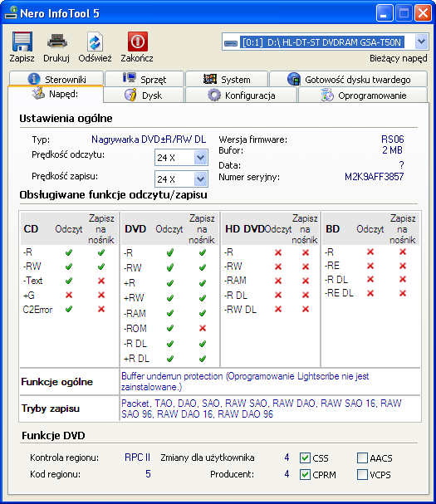Click the red Zakończ power icon
The image size is (436, 504).
138,42
